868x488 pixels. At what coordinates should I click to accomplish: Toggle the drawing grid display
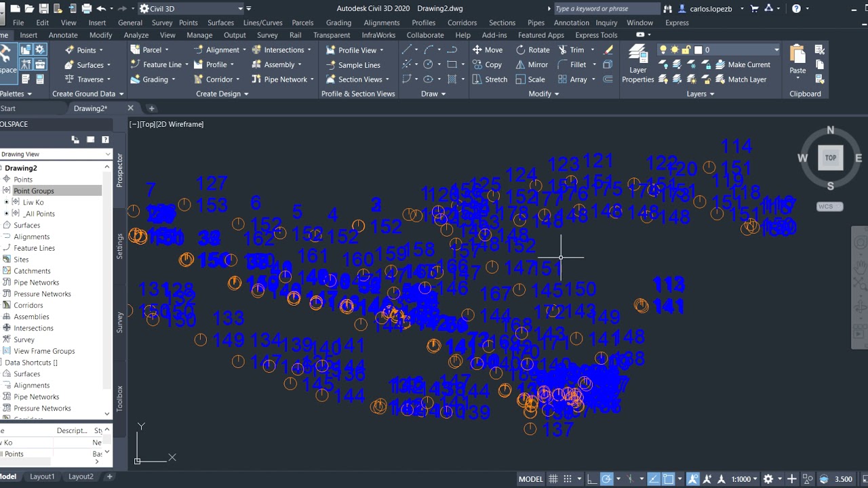(553, 479)
